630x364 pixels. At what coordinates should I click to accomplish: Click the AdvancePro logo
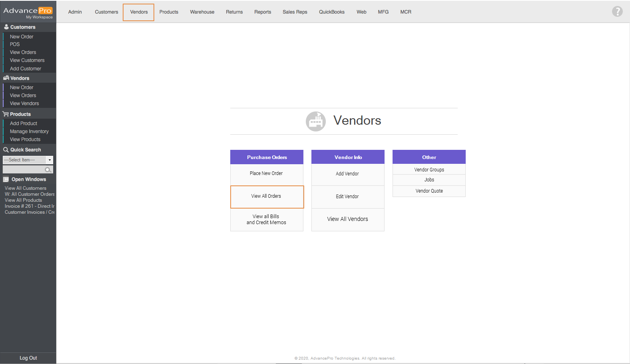pyautogui.click(x=28, y=11)
